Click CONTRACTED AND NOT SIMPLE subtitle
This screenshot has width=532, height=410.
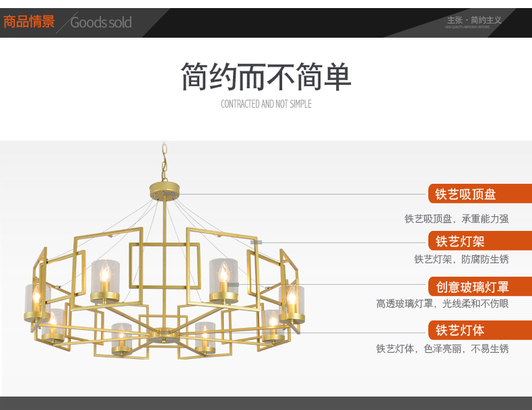pos(266,104)
